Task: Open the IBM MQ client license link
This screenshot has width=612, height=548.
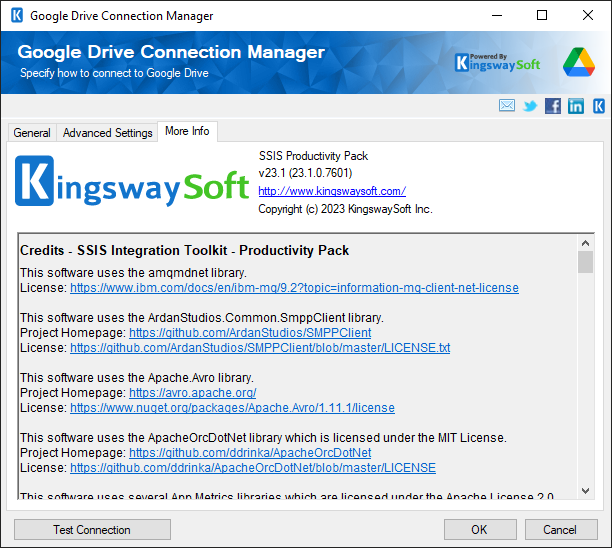Action: 294,288
